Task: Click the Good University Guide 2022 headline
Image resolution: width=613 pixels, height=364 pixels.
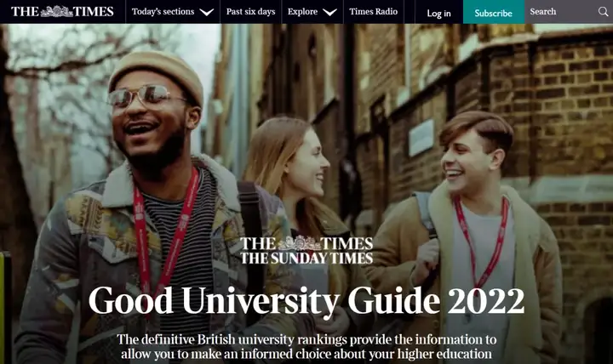Action: (306, 301)
